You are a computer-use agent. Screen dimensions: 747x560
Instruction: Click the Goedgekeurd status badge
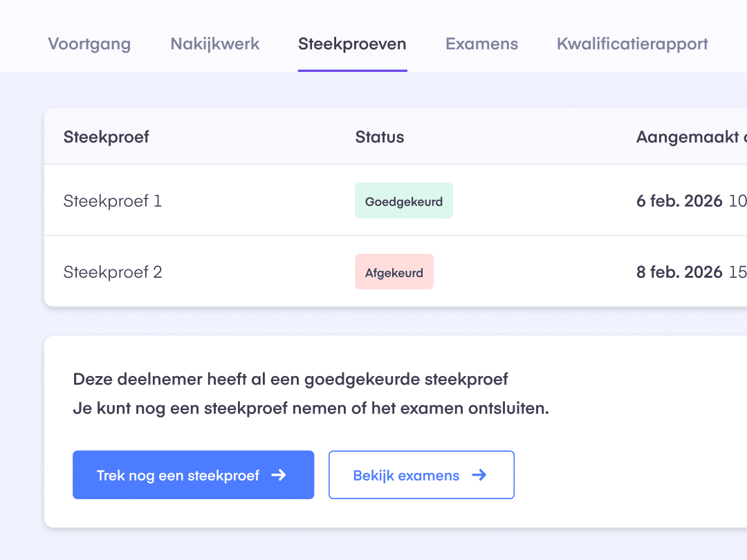click(x=403, y=201)
